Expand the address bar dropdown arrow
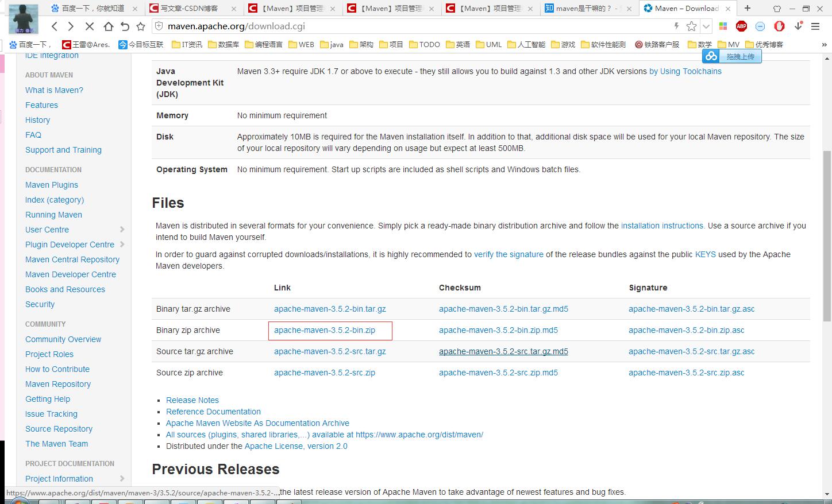 pyautogui.click(x=706, y=26)
